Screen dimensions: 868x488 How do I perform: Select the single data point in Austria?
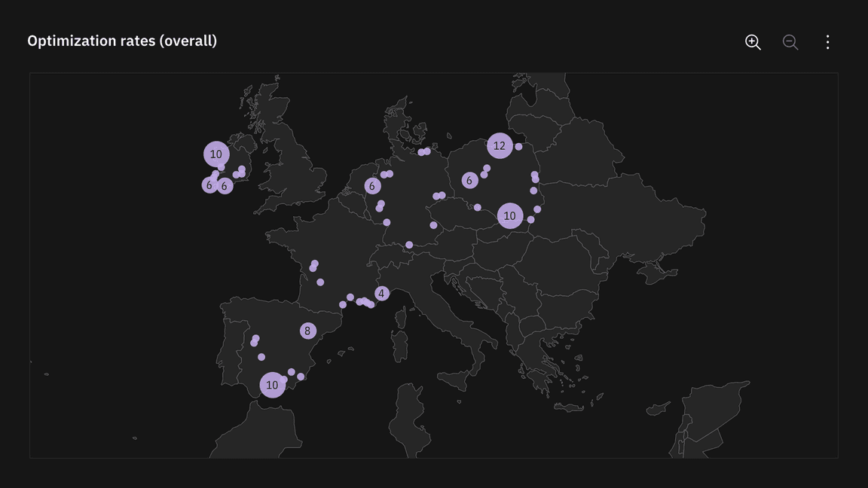coord(409,245)
